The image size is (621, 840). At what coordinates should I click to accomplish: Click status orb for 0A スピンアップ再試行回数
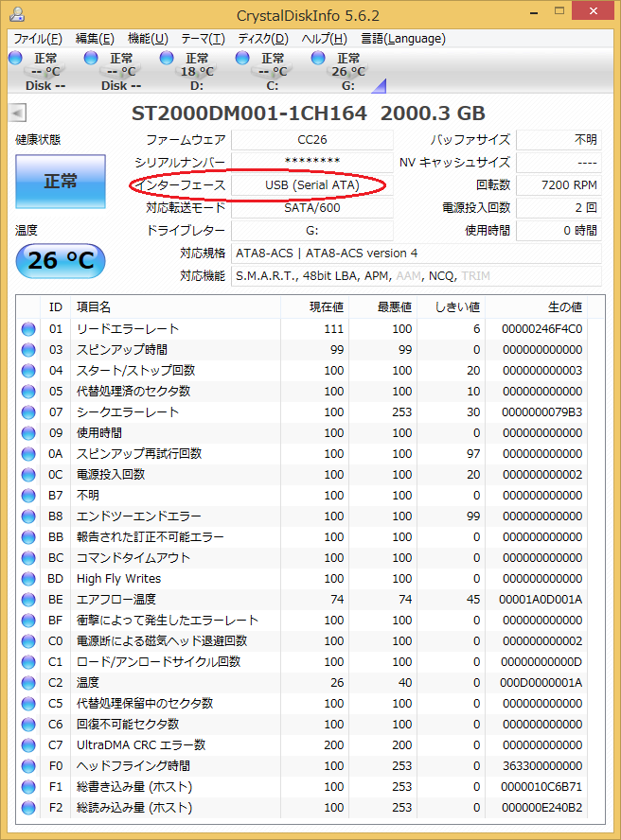coord(28,454)
